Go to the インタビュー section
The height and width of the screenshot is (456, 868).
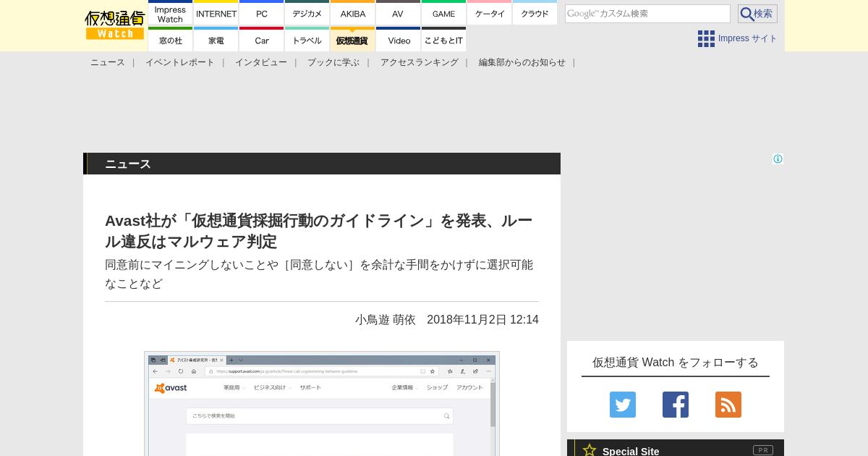tap(261, 62)
